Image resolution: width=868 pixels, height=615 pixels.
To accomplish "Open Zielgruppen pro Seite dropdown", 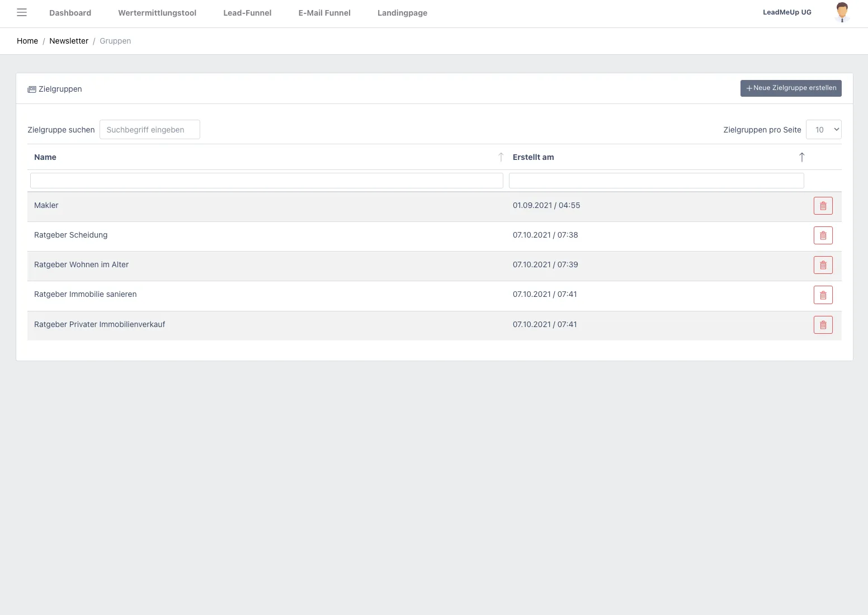I will coord(823,130).
